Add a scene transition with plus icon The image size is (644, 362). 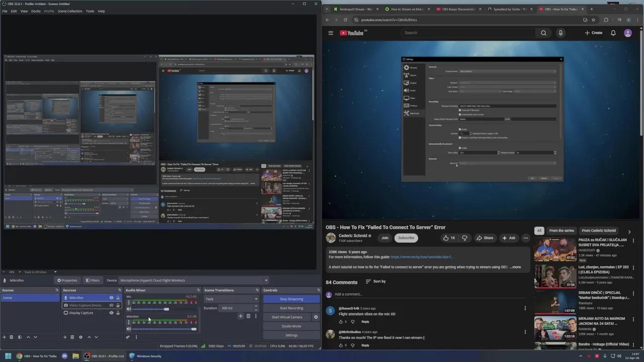coord(240,316)
